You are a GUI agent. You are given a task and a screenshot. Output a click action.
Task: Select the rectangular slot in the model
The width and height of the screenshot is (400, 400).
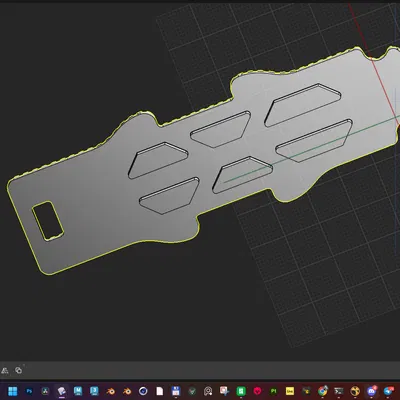48,221
